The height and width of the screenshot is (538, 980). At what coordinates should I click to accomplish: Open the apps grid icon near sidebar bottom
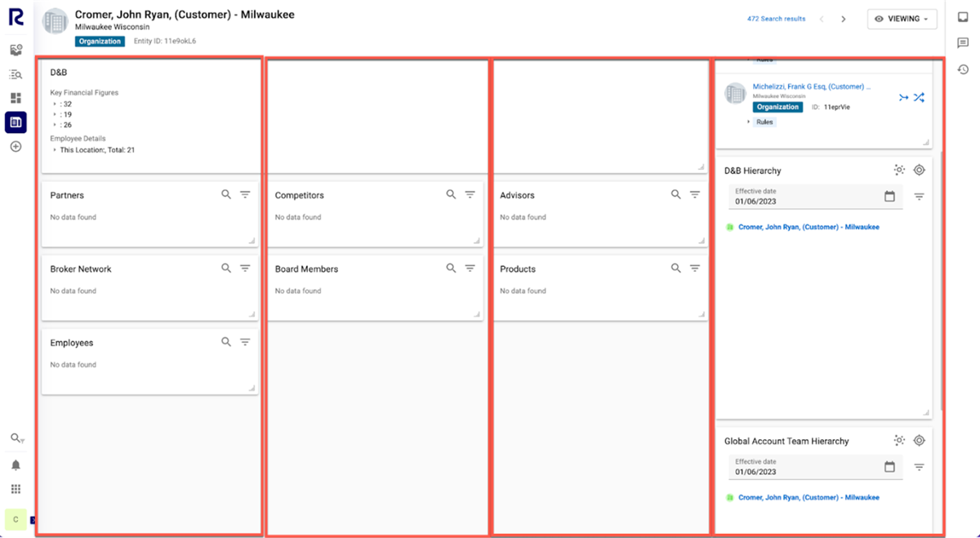[x=15, y=488]
